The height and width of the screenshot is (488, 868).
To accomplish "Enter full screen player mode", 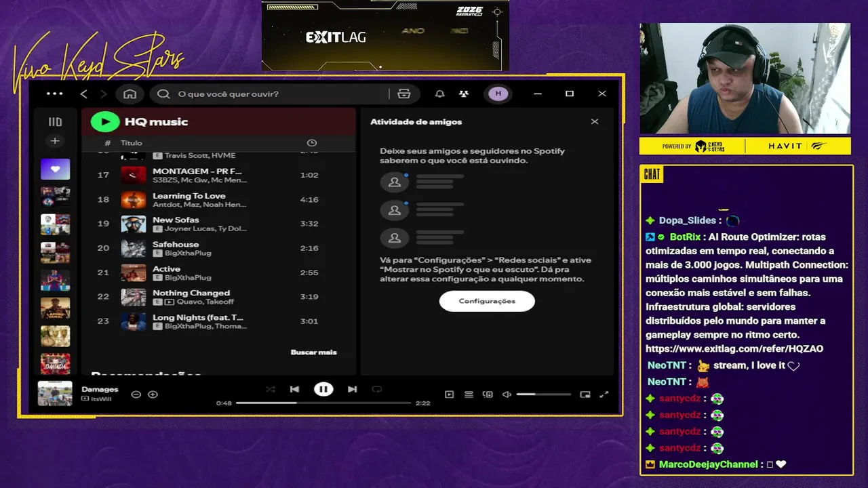I will point(604,394).
